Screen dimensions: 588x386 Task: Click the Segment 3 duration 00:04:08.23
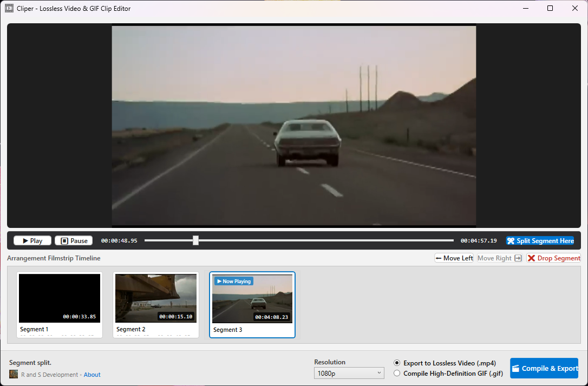pyautogui.click(x=272, y=317)
